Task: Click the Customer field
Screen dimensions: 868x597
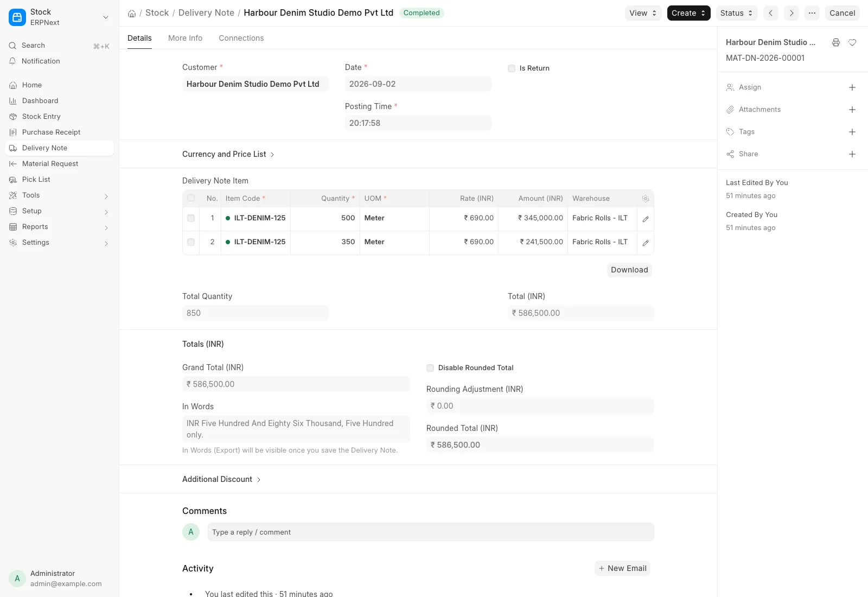Action: pos(256,84)
